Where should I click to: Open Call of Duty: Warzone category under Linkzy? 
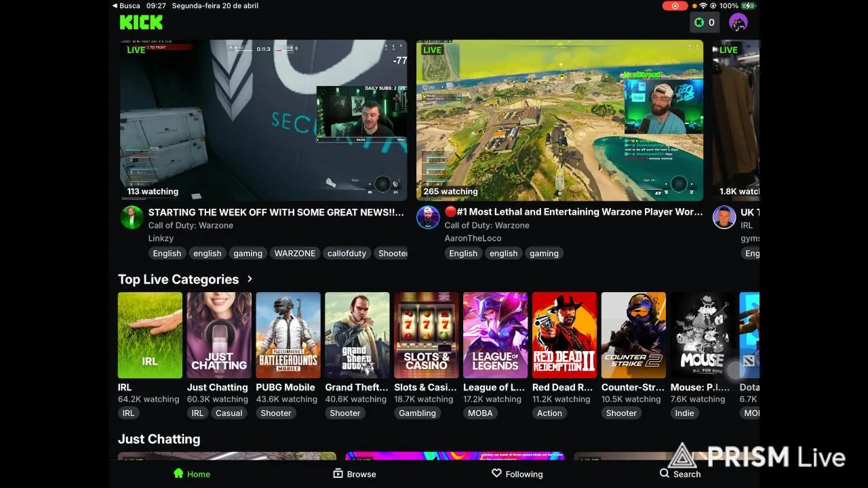(191, 225)
